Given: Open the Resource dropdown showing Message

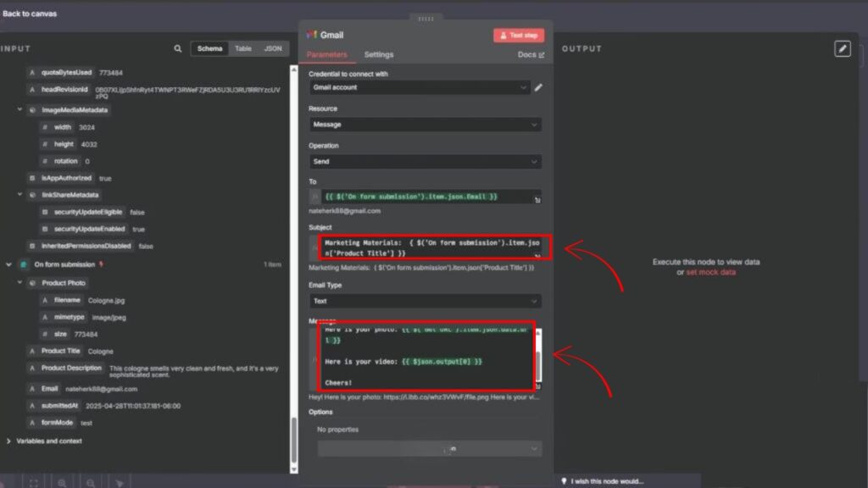Looking at the screenshot, I should click(425, 125).
